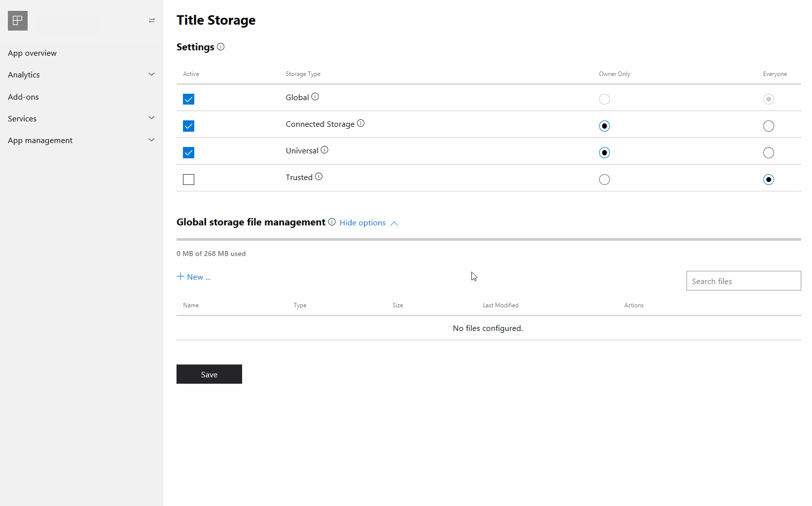
Task: Click the 'No files configured.' message
Action: [488, 328]
